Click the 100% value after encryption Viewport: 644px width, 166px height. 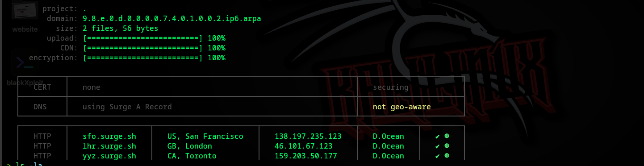click(x=217, y=58)
